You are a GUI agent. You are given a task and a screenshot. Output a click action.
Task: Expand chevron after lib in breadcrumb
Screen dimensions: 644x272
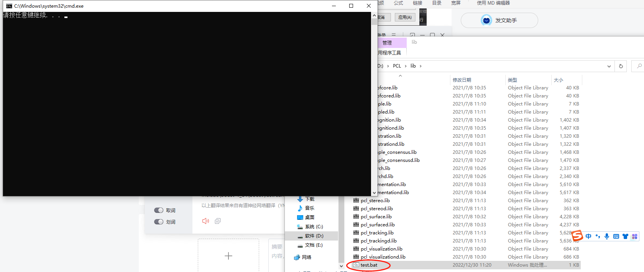(421, 66)
